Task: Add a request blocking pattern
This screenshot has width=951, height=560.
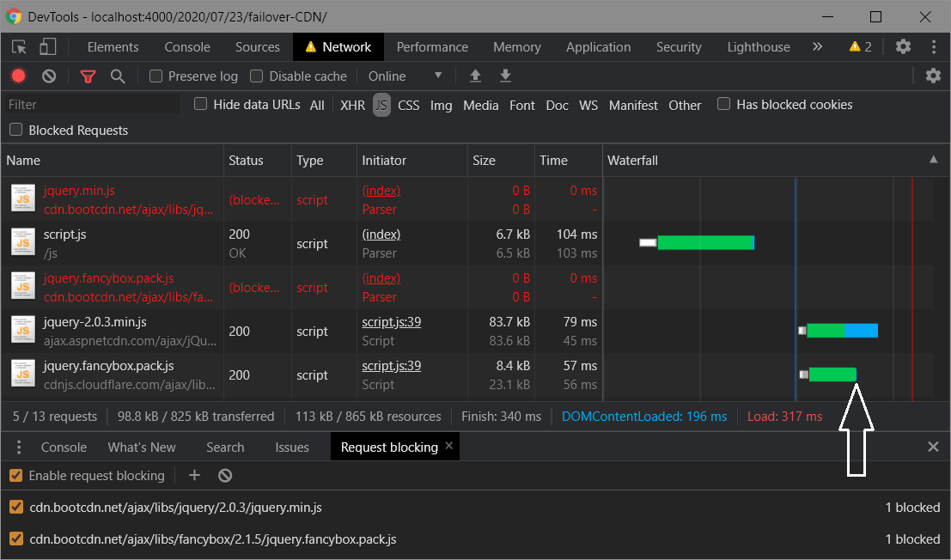Action: point(194,476)
